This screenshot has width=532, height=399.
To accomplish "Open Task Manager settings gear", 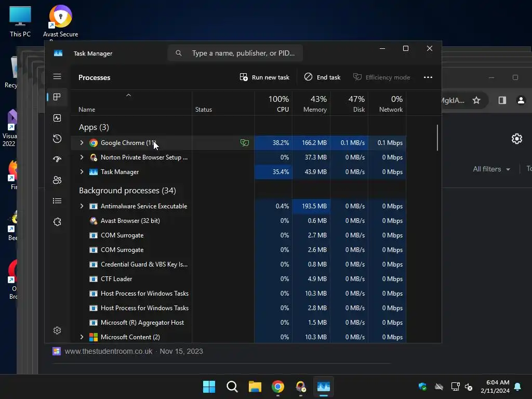I will [57, 330].
